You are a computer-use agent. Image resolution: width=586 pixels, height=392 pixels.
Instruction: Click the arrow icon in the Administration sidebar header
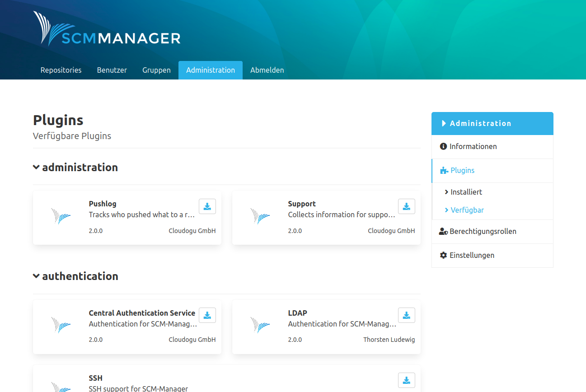tap(443, 123)
